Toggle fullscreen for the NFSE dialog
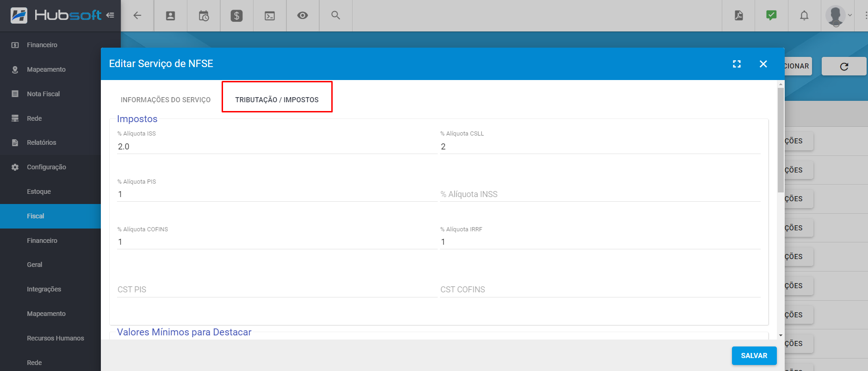 [x=737, y=64]
